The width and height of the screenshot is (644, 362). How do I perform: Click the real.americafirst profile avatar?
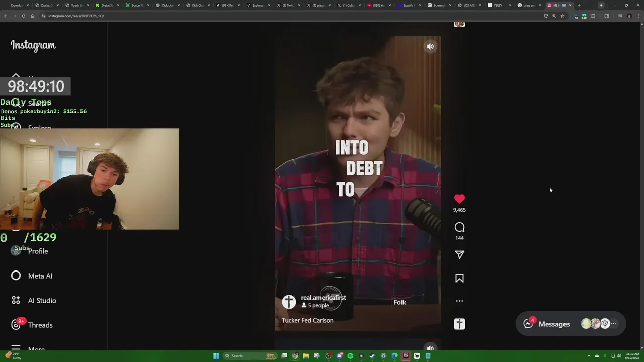click(x=289, y=301)
